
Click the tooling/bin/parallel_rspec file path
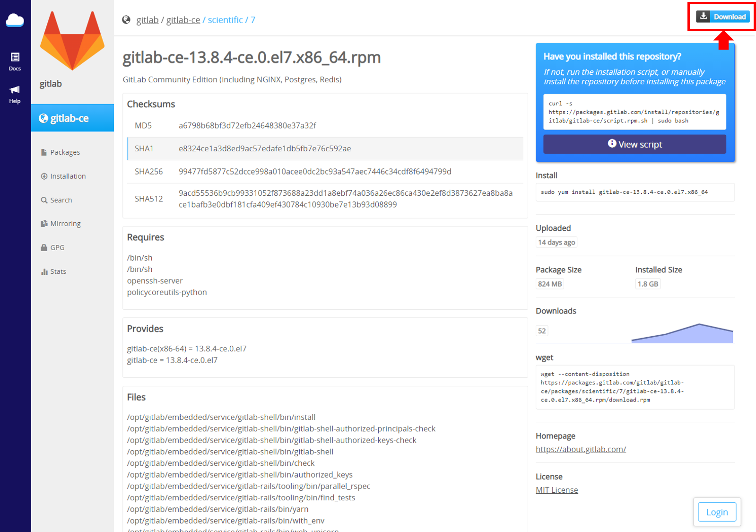[249, 486]
